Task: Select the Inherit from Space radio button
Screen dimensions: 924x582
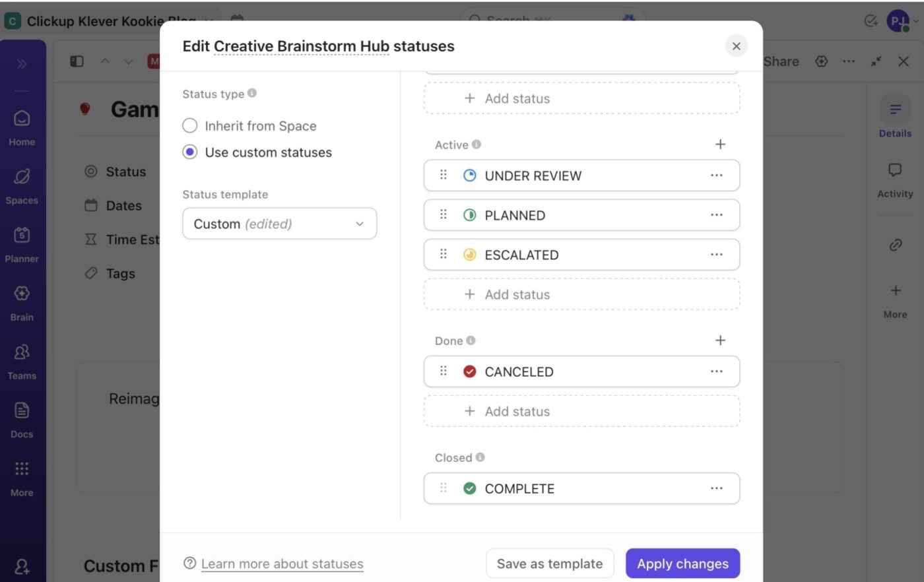Action: point(189,125)
